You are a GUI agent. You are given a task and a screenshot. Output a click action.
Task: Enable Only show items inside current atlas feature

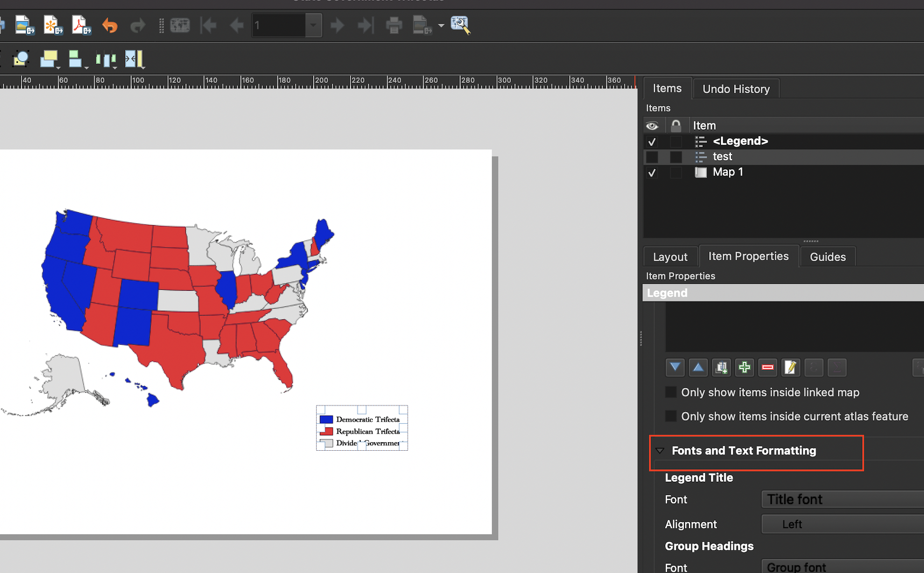click(671, 416)
